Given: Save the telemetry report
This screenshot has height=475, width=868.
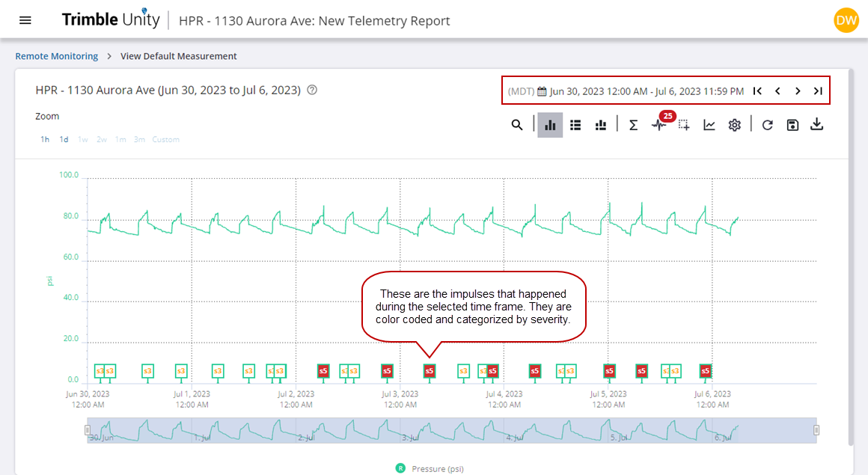Looking at the screenshot, I should point(792,125).
